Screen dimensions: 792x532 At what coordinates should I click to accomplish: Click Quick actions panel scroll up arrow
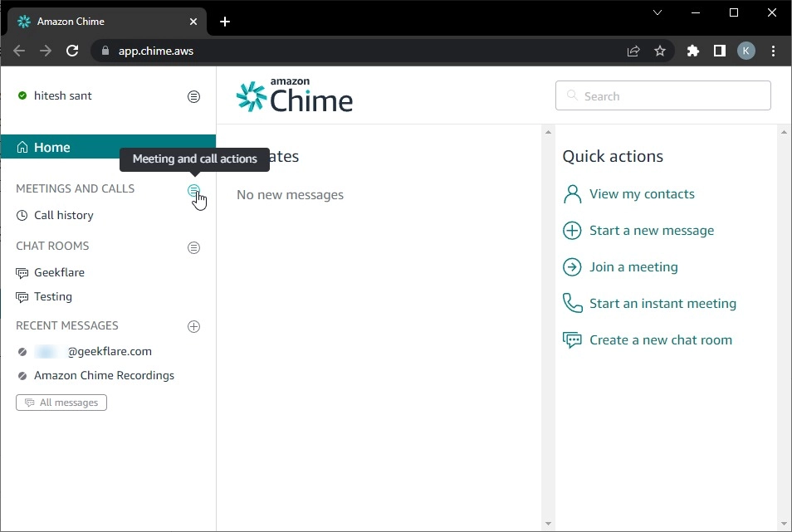784,132
